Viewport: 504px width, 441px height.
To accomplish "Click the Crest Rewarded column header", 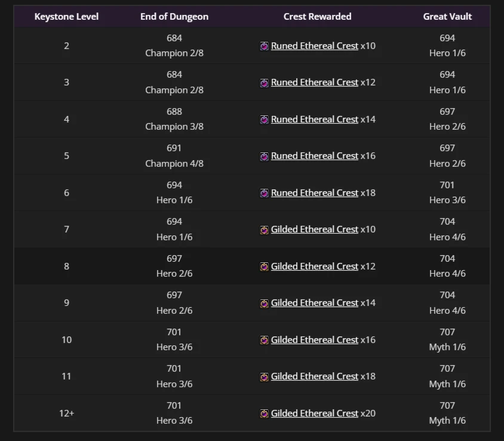I will tap(317, 16).
